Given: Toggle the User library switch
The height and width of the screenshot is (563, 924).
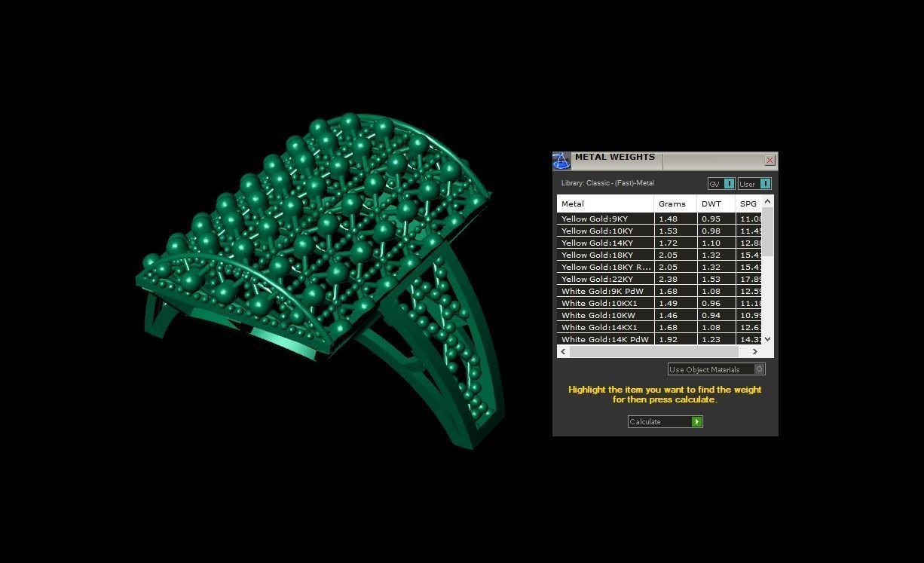Looking at the screenshot, I should point(754,184).
